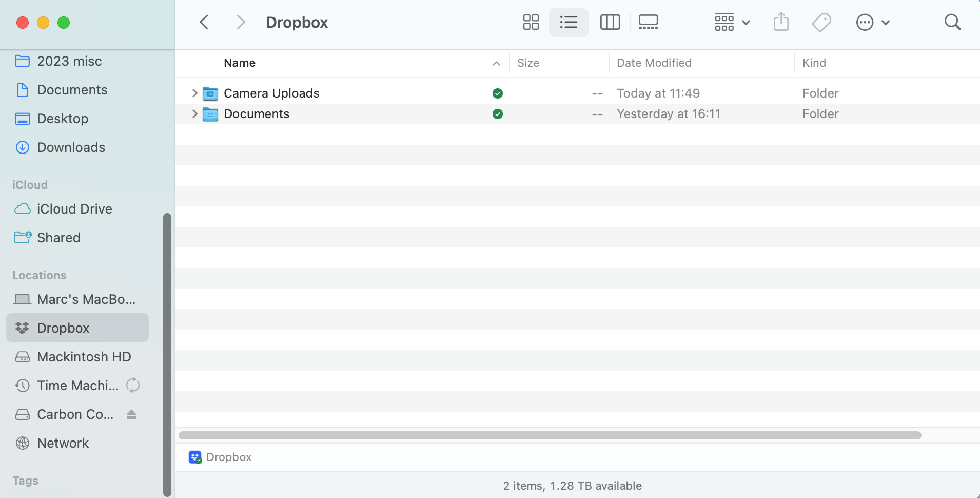
Task: Select the Documents row name in the file list
Action: point(257,113)
